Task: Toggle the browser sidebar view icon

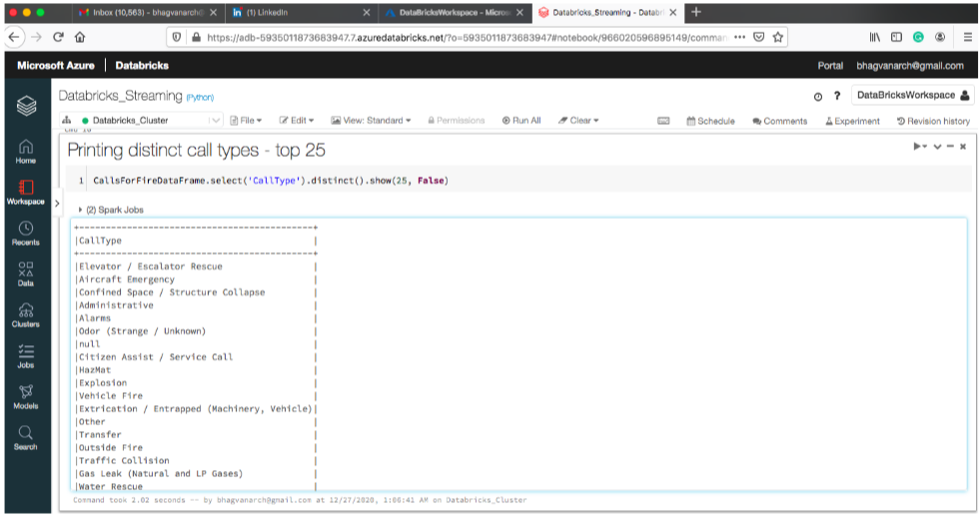Action: click(896, 37)
